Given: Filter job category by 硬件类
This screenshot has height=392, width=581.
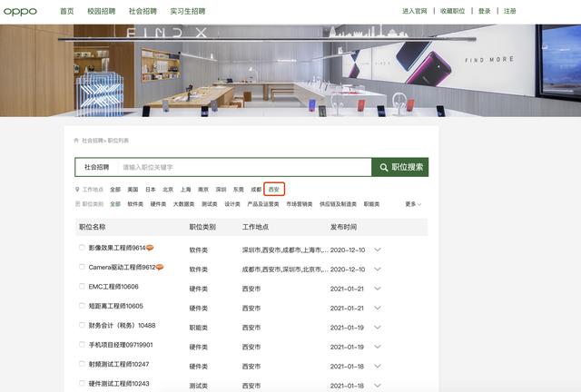Looking at the screenshot, I should (158, 204).
